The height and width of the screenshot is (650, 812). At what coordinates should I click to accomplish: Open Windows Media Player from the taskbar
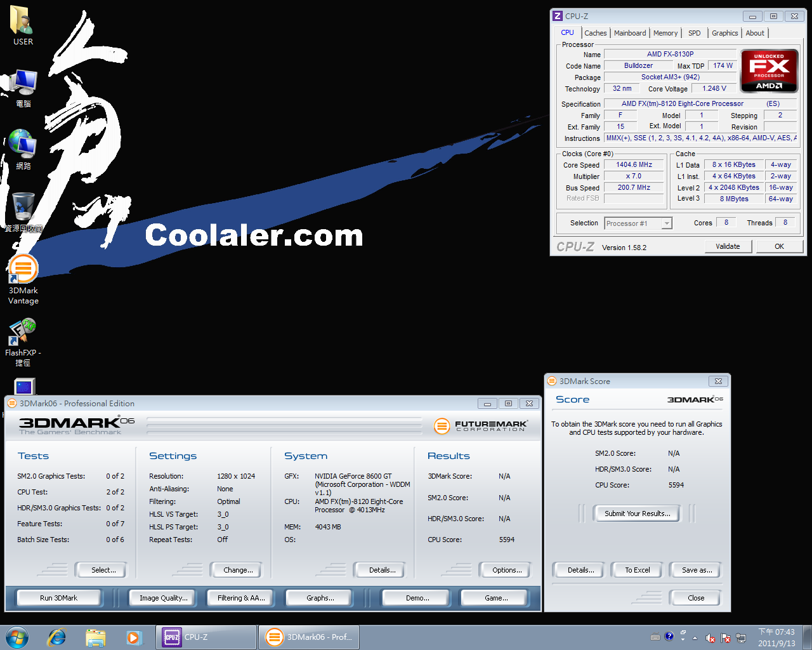[134, 637]
